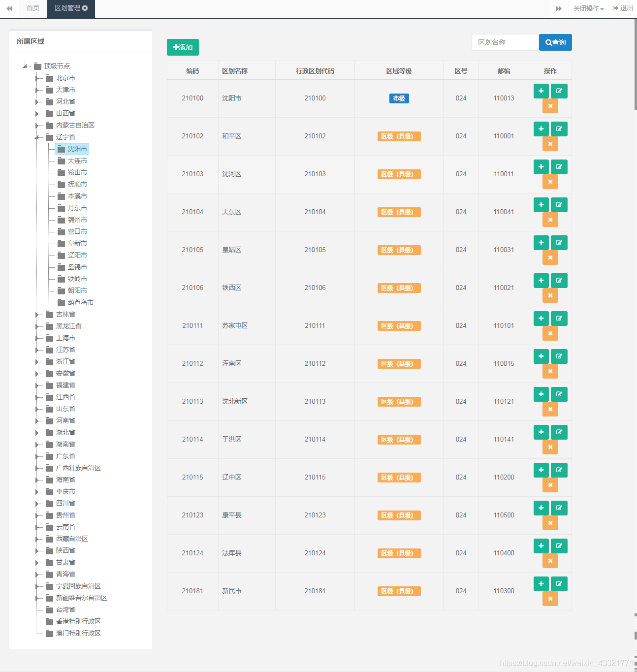Click the 添加 button
The height and width of the screenshot is (672, 637).
pos(183,47)
